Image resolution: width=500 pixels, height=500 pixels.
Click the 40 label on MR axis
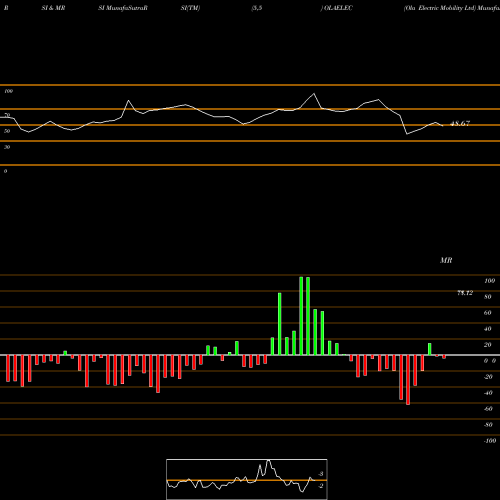click(488, 329)
